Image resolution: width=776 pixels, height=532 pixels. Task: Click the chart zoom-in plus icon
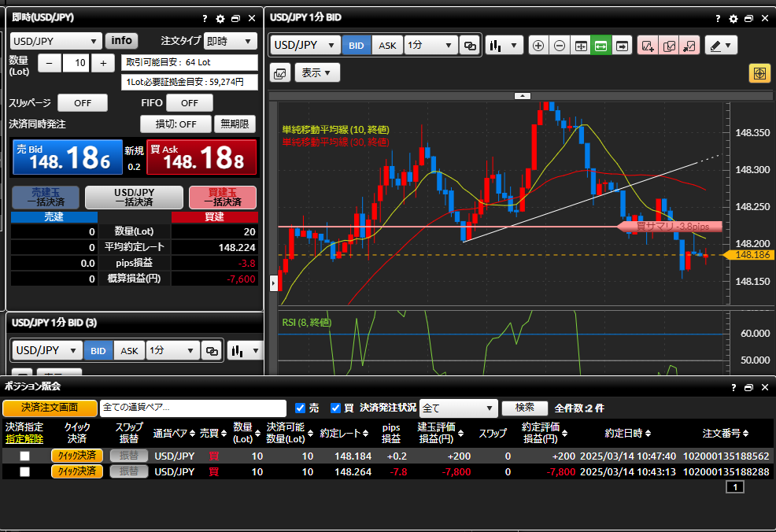click(x=538, y=46)
